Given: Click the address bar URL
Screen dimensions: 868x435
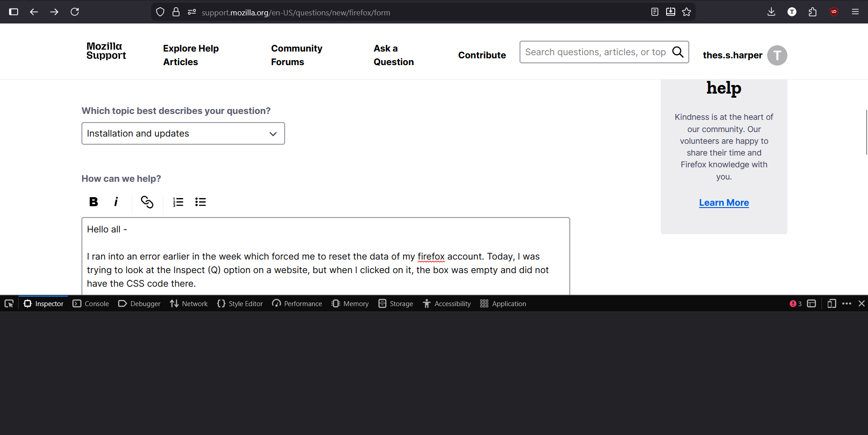Looking at the screenshot, I should (x=296, y=13).
